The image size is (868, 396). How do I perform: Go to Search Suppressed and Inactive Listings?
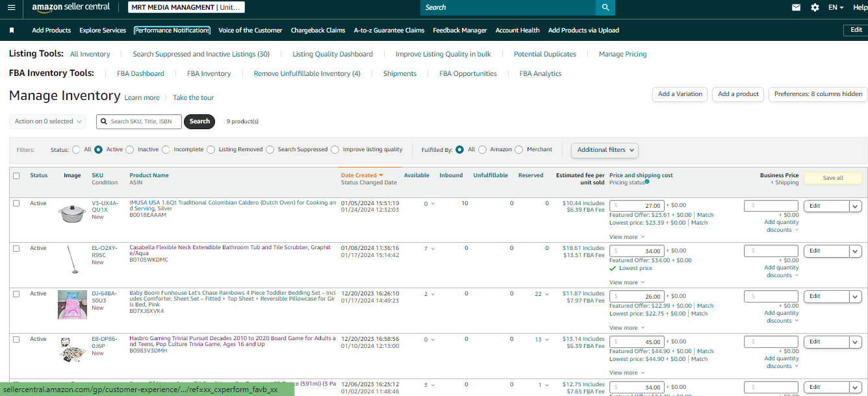click(x=201, y=54)
